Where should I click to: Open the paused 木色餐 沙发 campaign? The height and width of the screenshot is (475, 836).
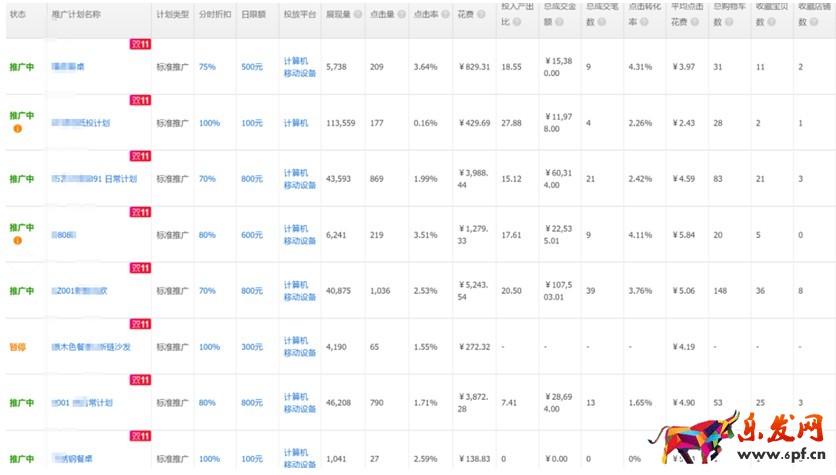tap(95, 347)
